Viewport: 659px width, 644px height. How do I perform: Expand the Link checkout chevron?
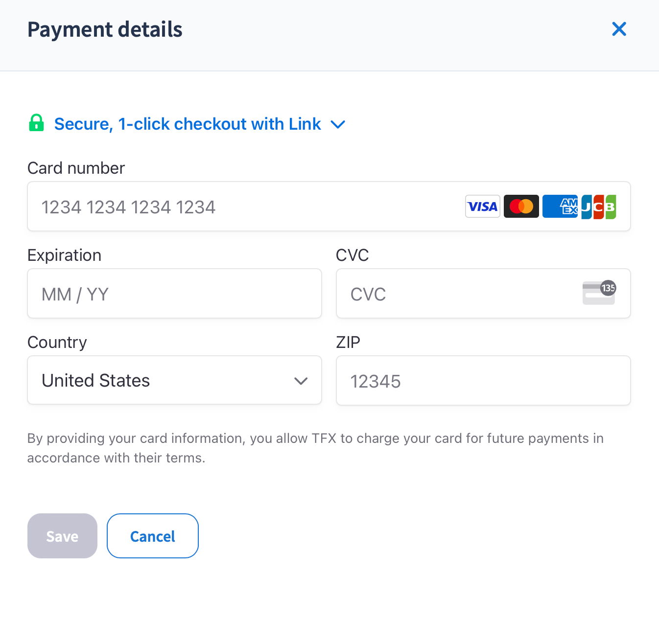(x=338, y=124)
